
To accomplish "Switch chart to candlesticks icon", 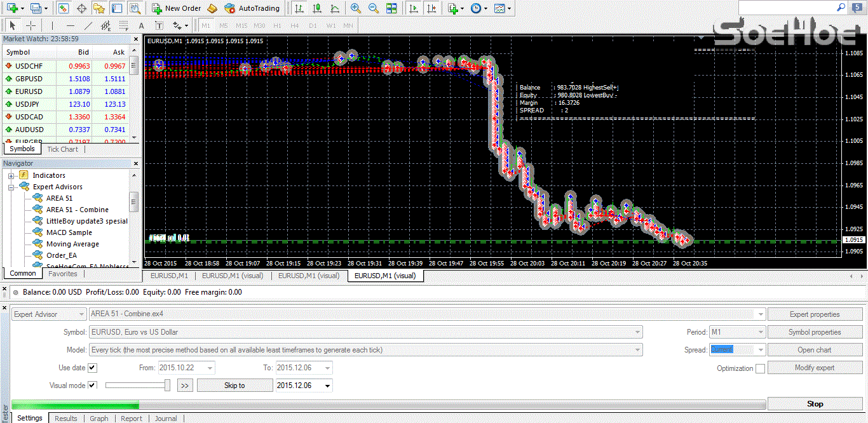I will 317,8.
